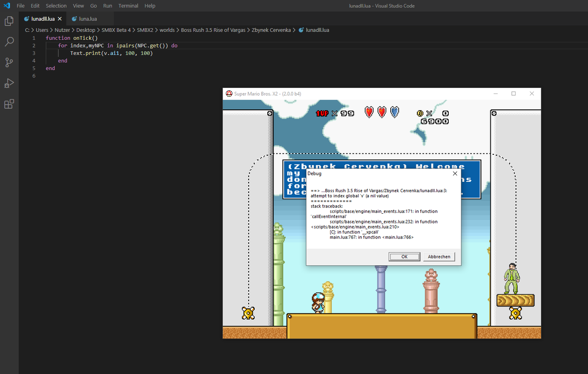Click the 'attempt to index global' error text
The width and height of the screenshot is (588, 374).
[350, 196]
